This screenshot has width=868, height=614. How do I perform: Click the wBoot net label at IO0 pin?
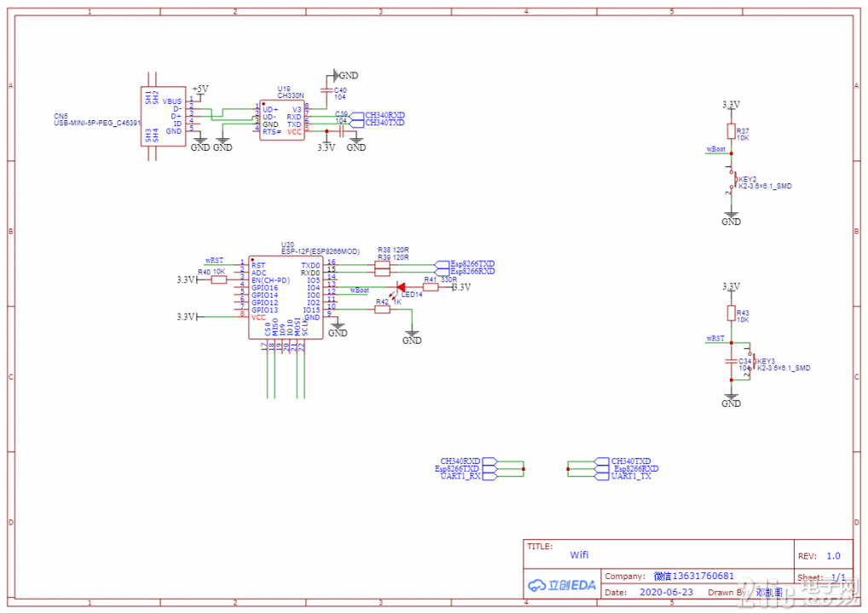[359, 290]
